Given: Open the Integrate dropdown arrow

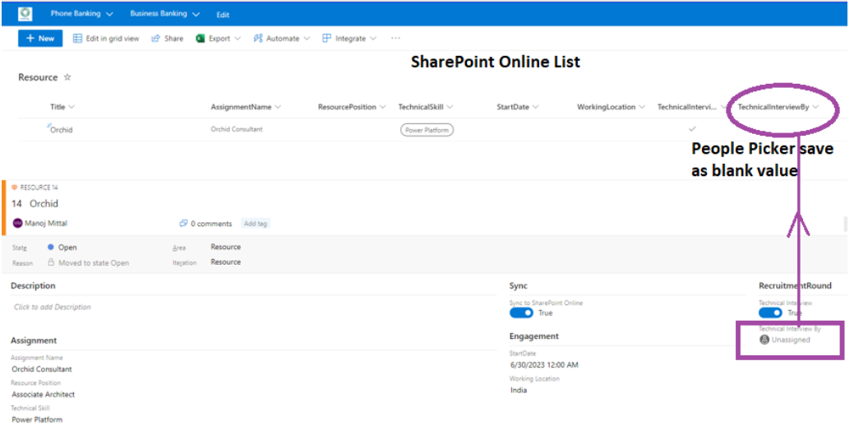Looking at the screenshot, I should pos(373,38).
